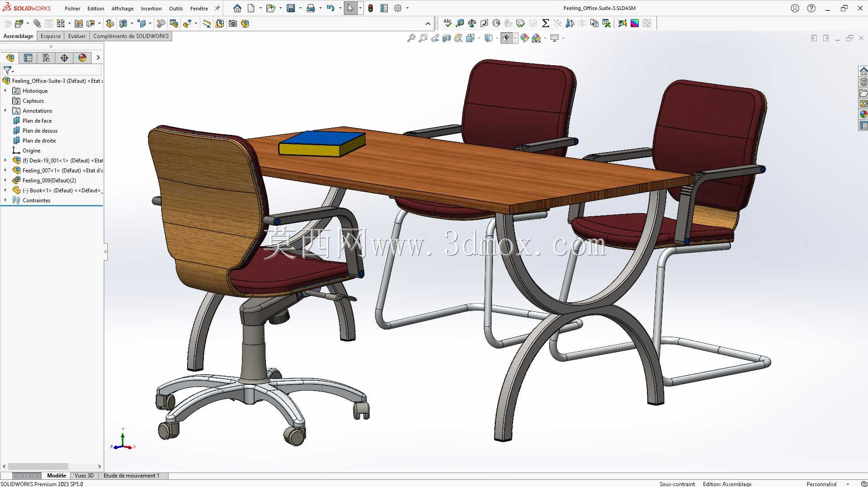The image size is (868, 487).
Task: Open Sensor gauge tool
Action: coord(497,23)
